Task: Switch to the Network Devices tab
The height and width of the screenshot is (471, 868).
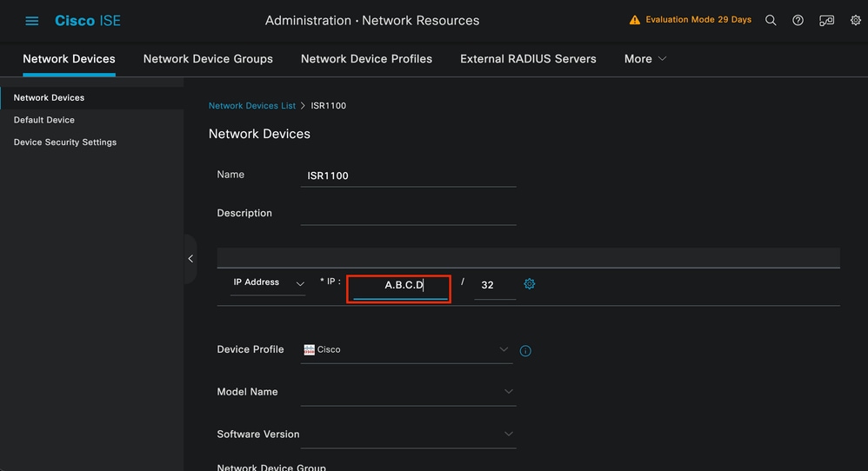Action: [69, 58]
